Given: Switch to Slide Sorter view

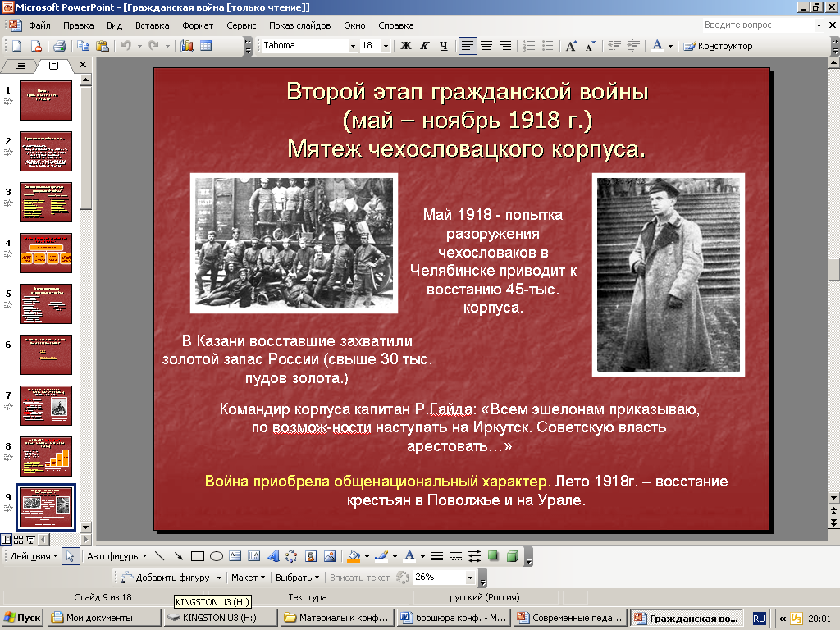Looking at the screenshot, I should [x=18, y=539].
